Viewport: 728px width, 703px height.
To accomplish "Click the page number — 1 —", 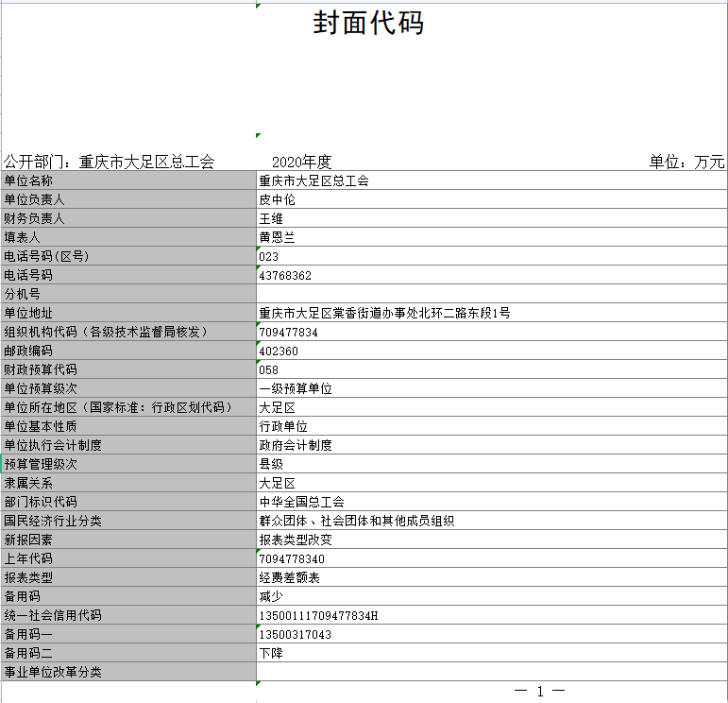I will 539,692.
